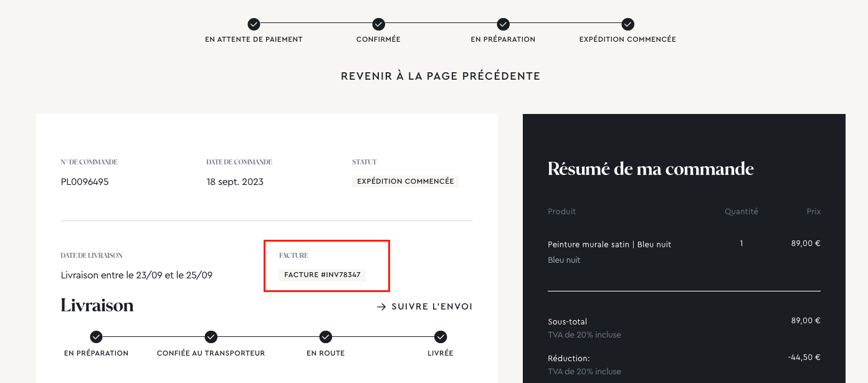The width and height of the screenshot is (868, 383).
Task: Click the 'Résumé de ma commande' heading
Action: (x=650, y=169)
